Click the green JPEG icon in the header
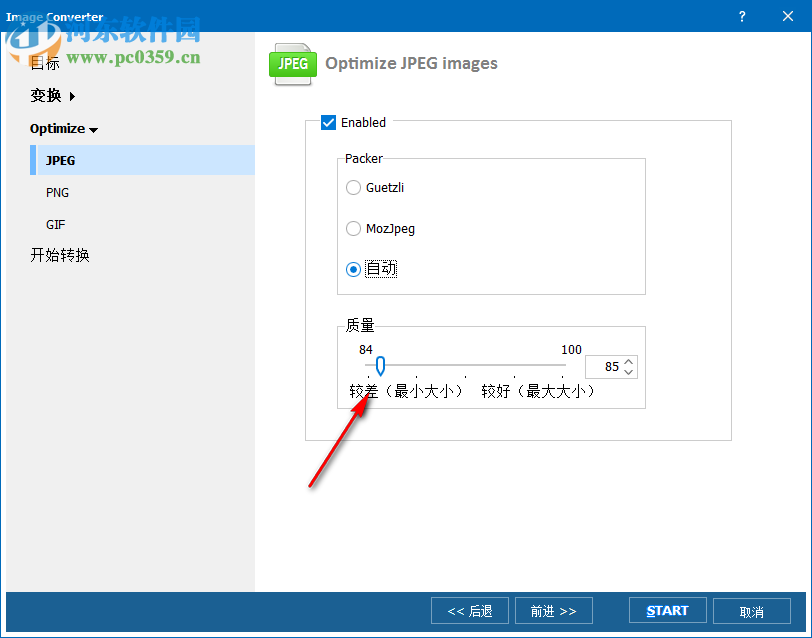812x638 pixels. pos(292,63)
